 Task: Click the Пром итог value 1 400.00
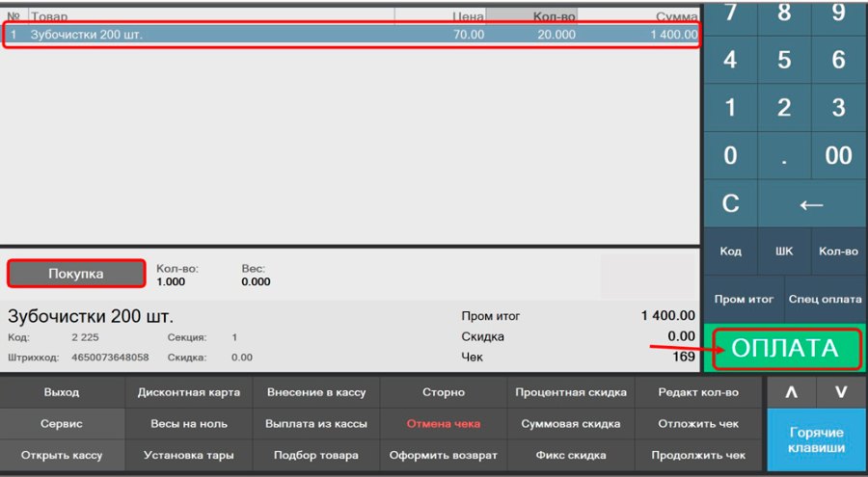pos(668,315)
